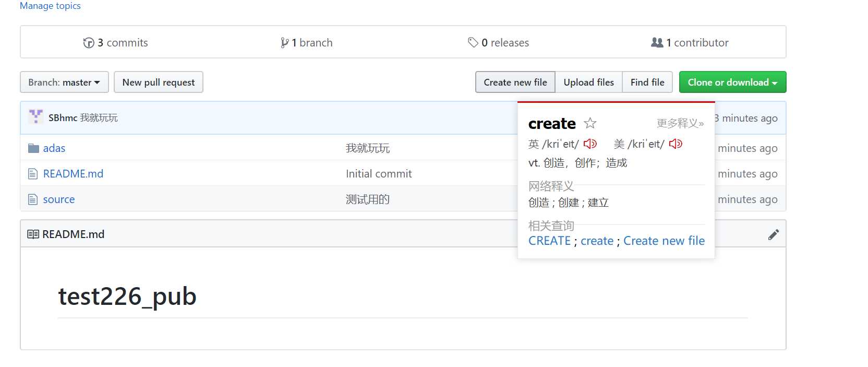Open the 更多释义 link in dictionary popup
This screenshot has height=367, width=868.
click(680, 123)
